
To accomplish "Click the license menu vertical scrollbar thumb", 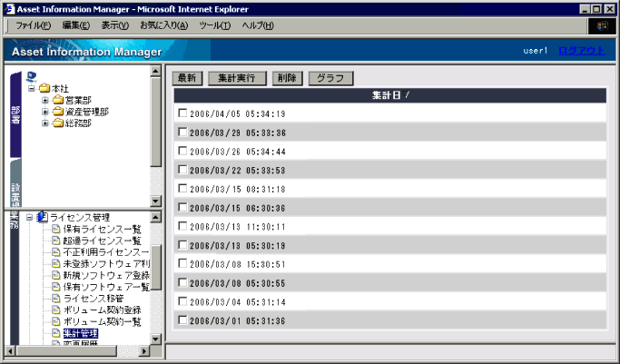I will (155, 268).
